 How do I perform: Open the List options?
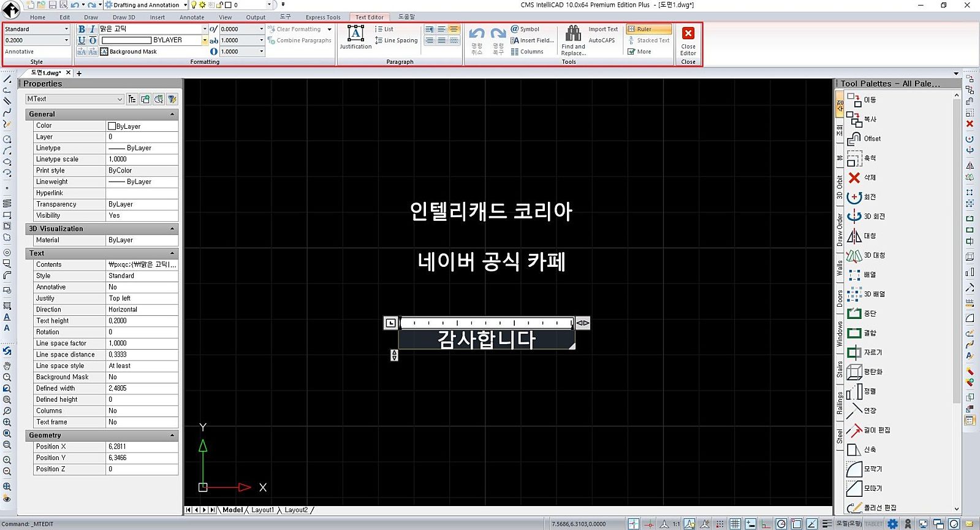[x=384, y=29]
